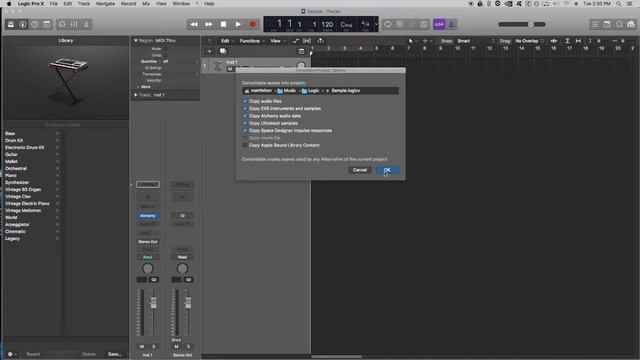The height and width of the screenshot is (360, 640).
Task: Collapse the Region MIDI Thru disclosure triangle
Action: (x=136, y=41)
